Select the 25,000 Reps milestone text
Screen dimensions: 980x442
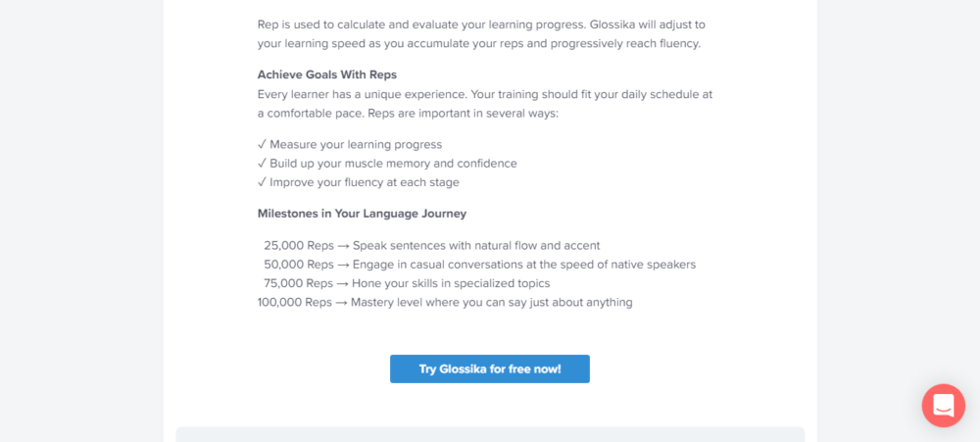[x=299, y=246]
